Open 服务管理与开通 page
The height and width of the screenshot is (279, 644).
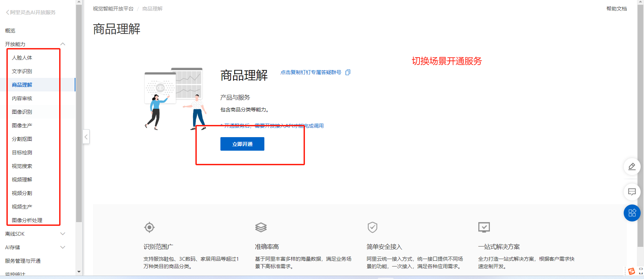pos(23,261)
